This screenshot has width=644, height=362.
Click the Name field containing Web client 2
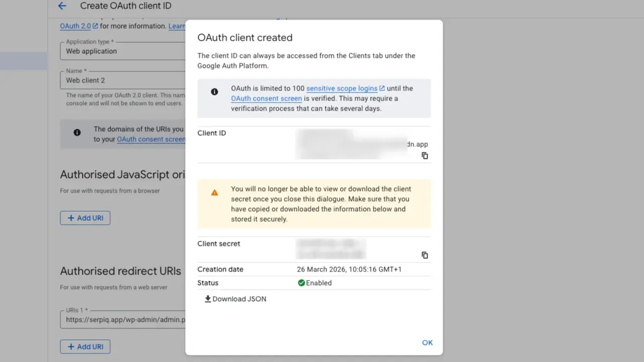pos(123,80)
